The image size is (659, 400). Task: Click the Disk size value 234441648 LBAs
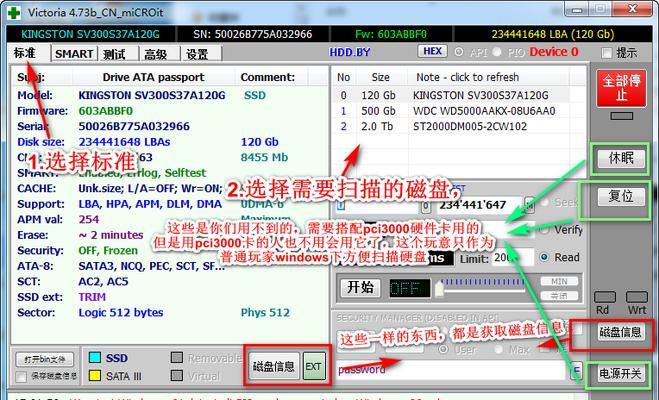pyautogui.click(x=124, y=142)
